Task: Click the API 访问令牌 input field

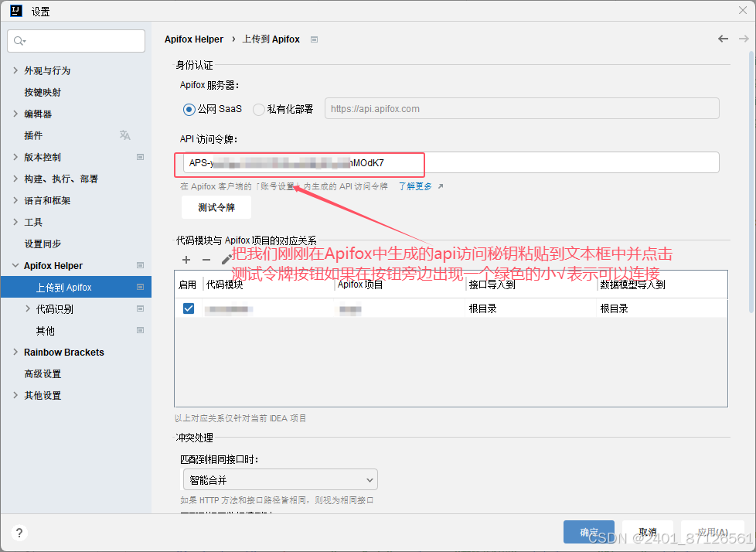Action: point(451,162)
